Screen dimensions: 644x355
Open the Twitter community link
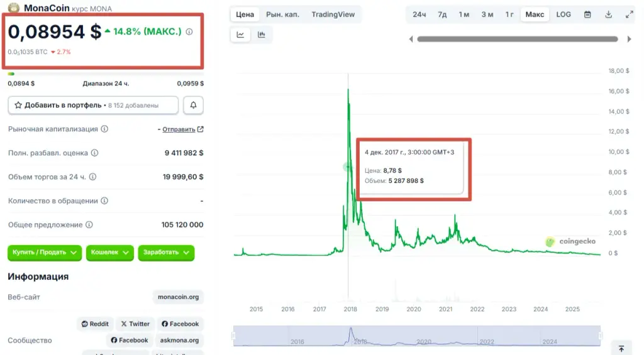click(135, 324)
